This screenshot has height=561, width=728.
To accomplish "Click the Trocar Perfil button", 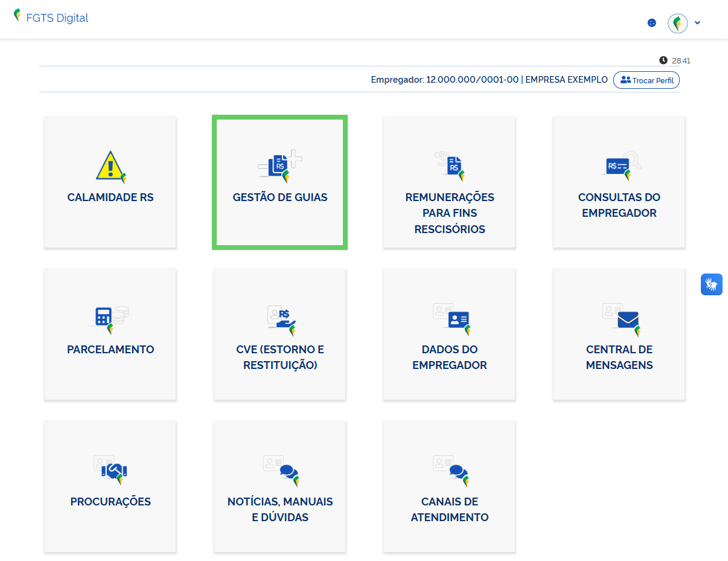I will click(x=647, y=80).
